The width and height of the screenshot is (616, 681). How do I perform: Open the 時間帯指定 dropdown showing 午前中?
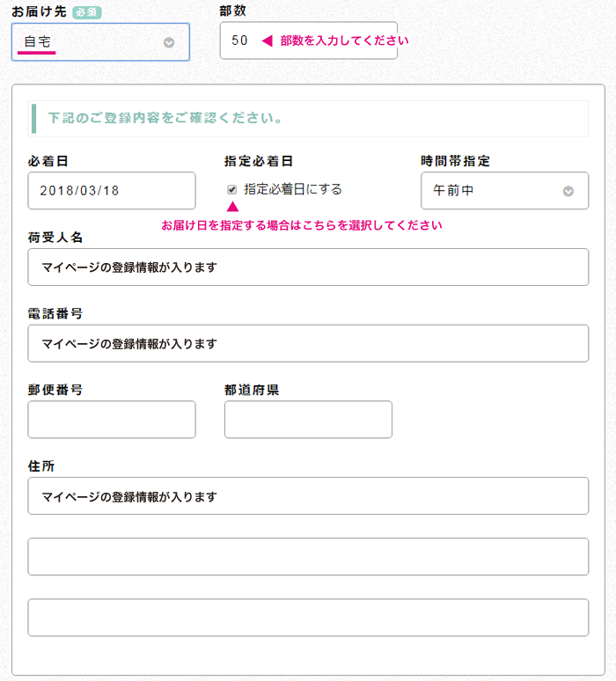pos(505,191)
